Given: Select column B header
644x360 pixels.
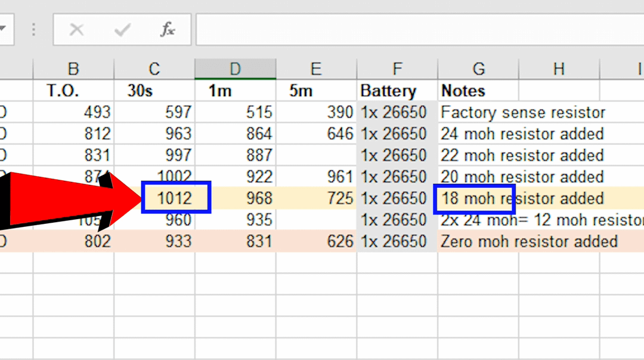Looking at the screenshot, I should coord(73,69).
